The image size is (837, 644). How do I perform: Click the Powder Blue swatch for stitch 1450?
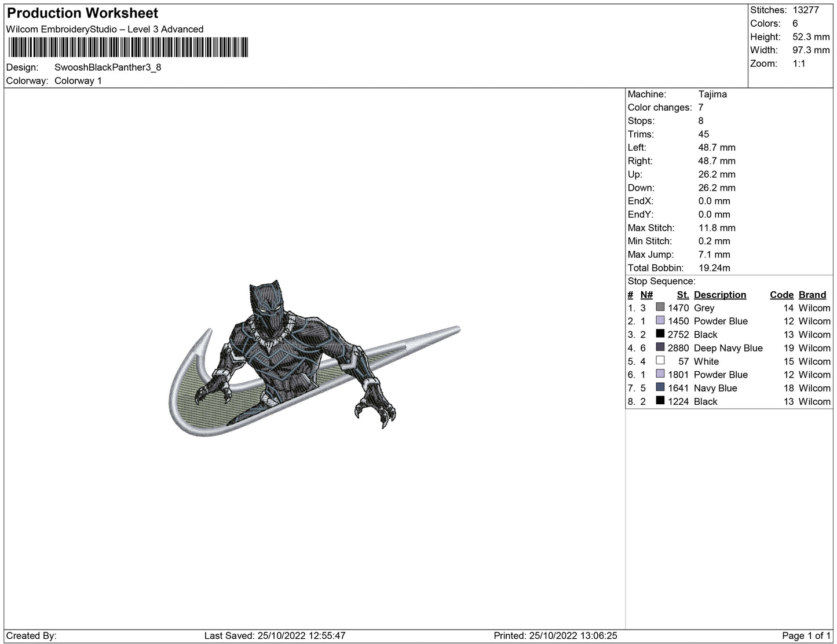(x=660, y=320)
